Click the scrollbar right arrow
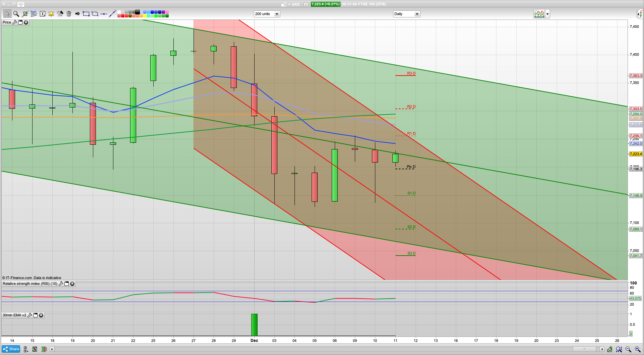 pyautogui.click(x=602, y=349)
